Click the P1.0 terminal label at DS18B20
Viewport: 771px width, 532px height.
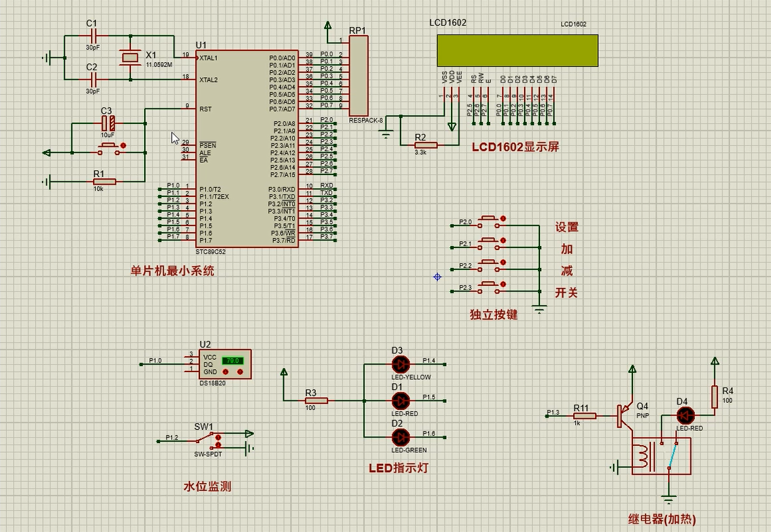[155, 360]
